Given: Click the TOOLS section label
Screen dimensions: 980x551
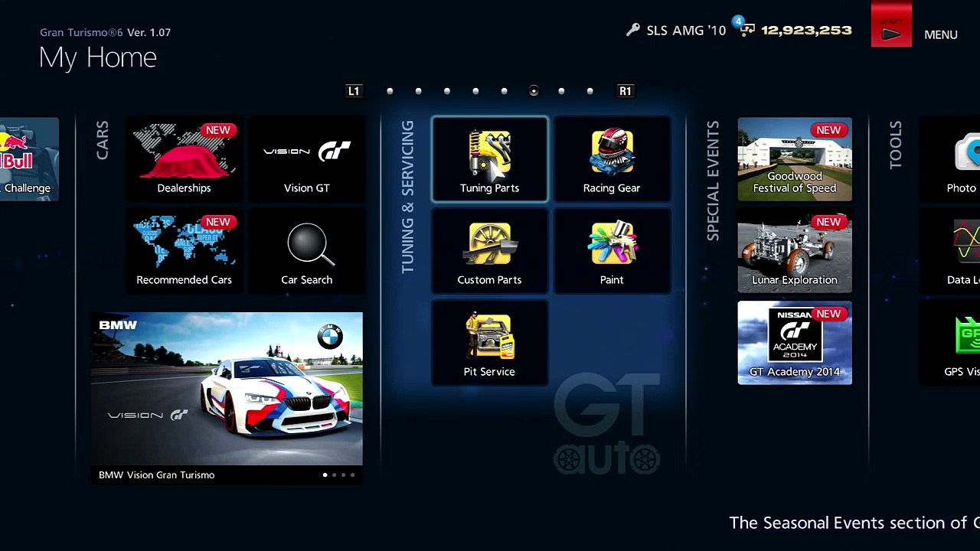Looking at the screenshot, I should click(896, 145).
